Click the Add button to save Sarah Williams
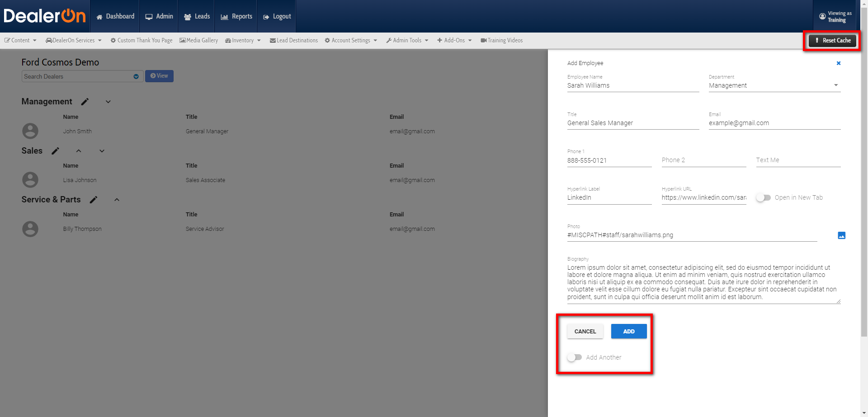868x417 pixels. tap(628, 331)
